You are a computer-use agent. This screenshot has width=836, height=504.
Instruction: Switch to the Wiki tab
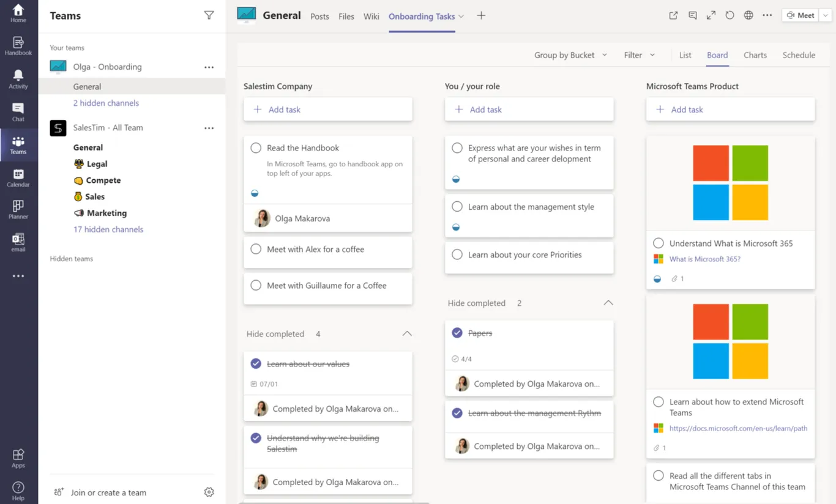click(371, 17)
